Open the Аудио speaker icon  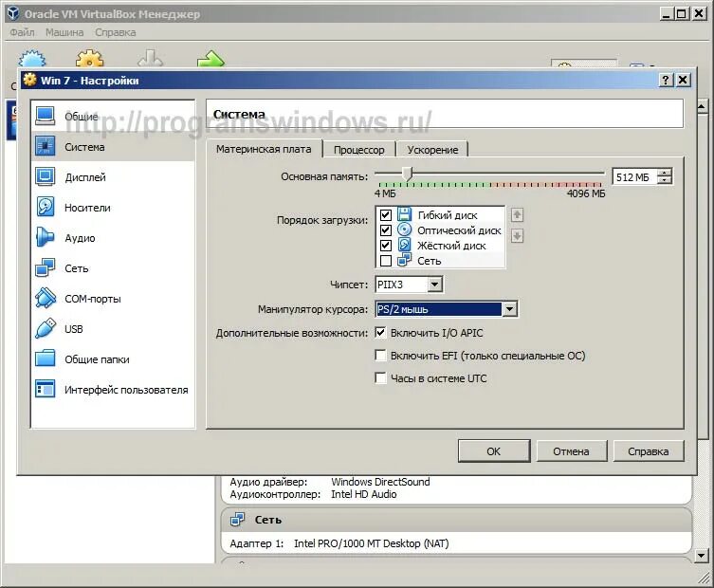(46, 237)
